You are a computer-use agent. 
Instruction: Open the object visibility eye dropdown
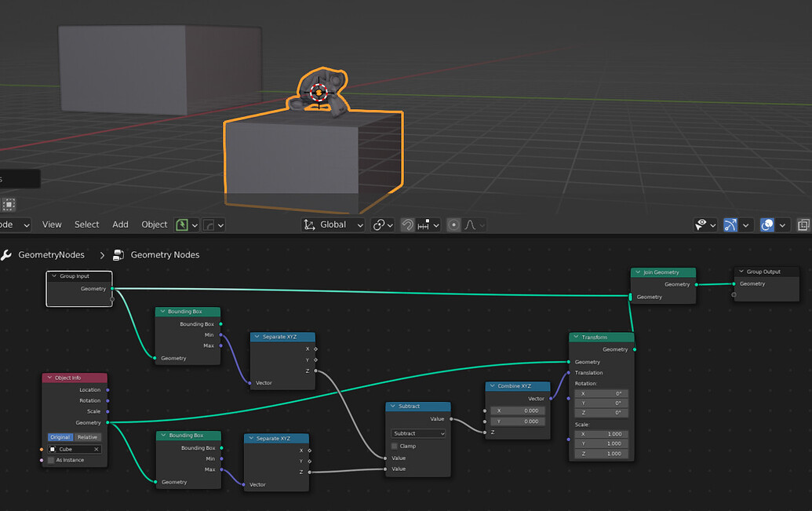coord(705,225)
